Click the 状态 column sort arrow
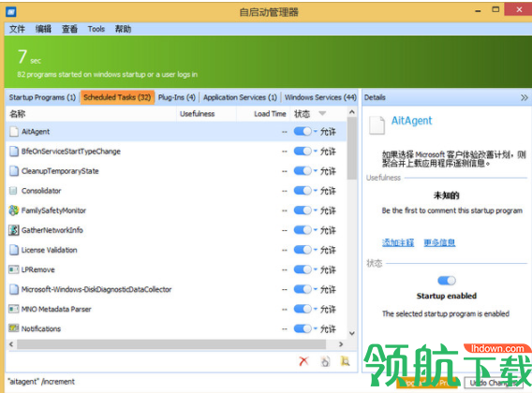 point(322,113)
